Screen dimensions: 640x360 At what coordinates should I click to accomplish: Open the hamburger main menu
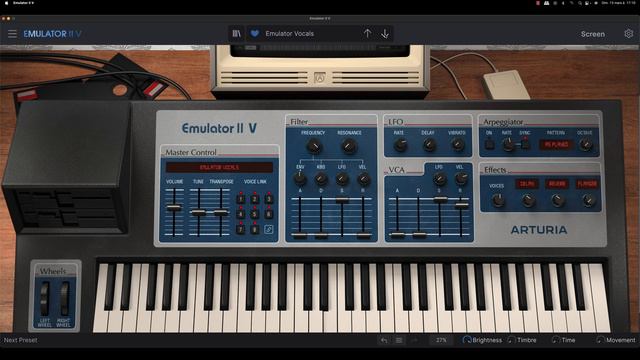point(12,33)
